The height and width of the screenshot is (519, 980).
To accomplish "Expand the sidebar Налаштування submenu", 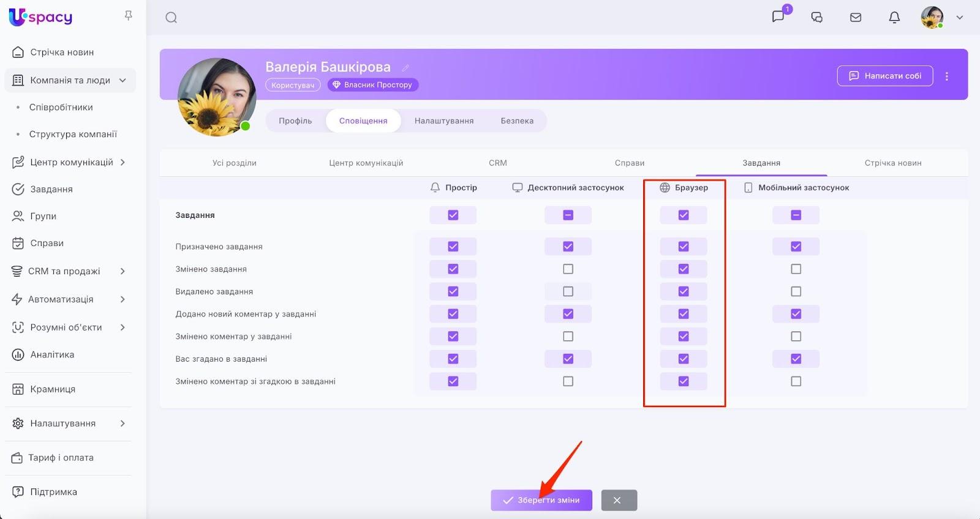I will pos(123,424).
